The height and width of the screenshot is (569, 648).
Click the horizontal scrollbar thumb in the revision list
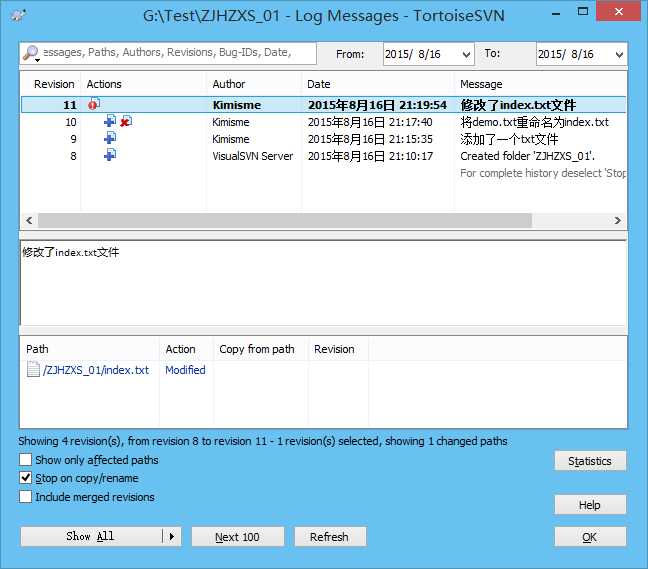(285, 220)
